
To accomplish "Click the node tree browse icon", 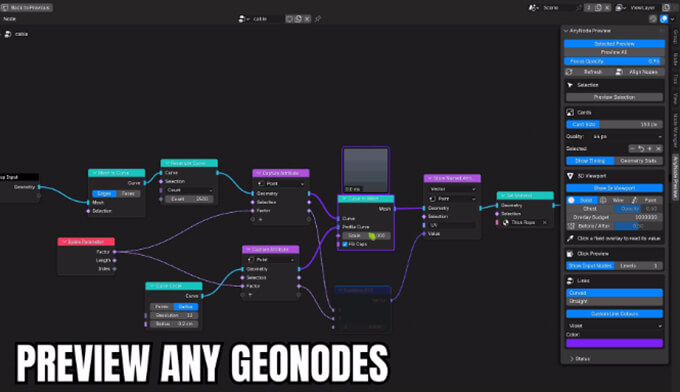I will 243,19.
